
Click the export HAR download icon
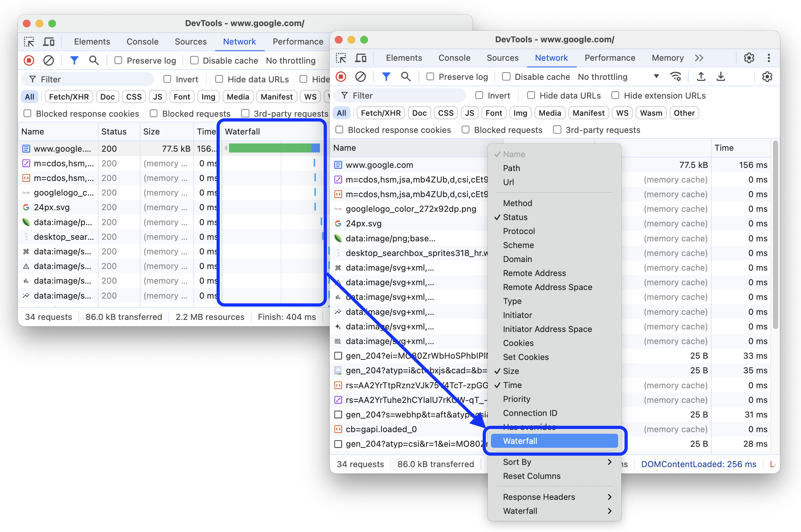pos(720,77)
